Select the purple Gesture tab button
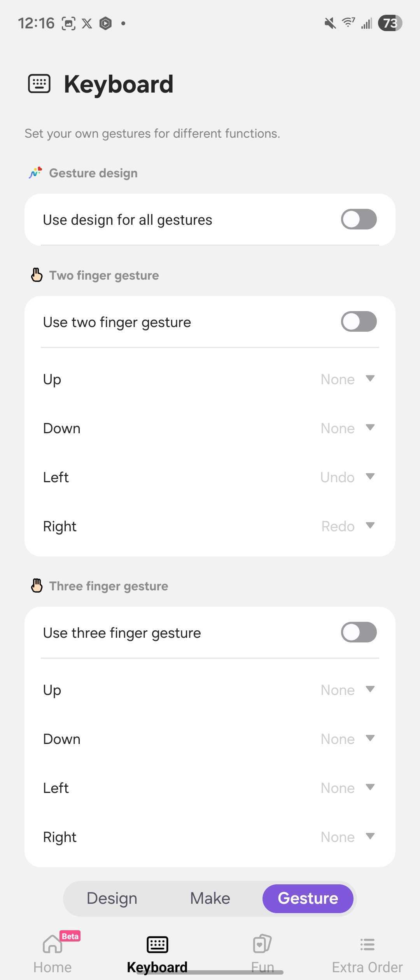This screenshot has width=420, height=980. pos(308,898)
